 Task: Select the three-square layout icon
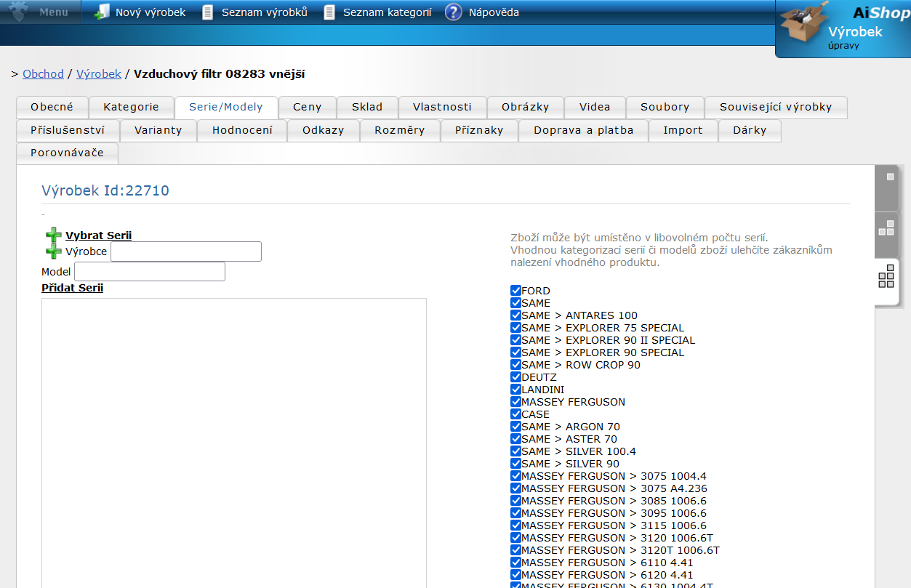coord(886,227)
